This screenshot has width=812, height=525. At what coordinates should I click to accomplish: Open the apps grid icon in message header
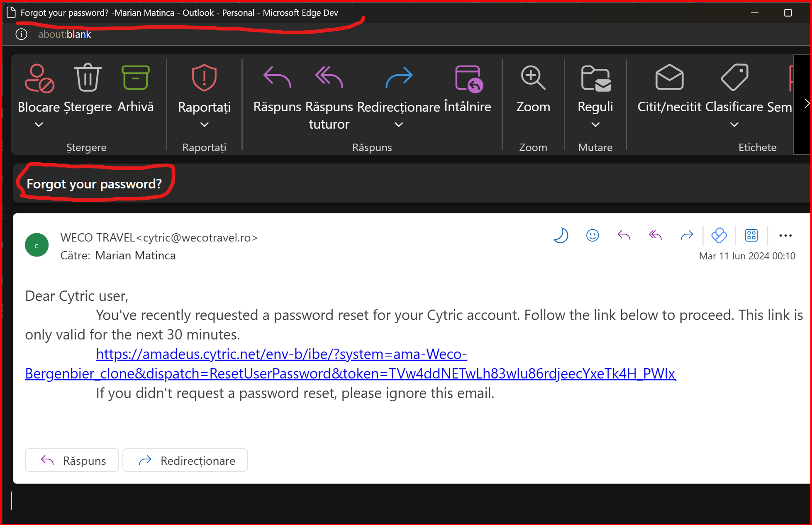point(751,235)
